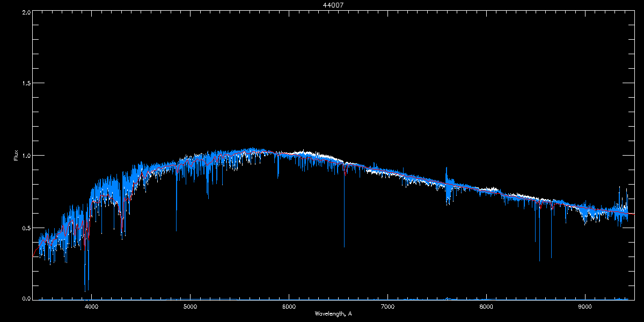This screenshot has height=322, width=644.
Task: Click the y-axis value 0.5
Action: pyautogui.click(x=26, y=228)
